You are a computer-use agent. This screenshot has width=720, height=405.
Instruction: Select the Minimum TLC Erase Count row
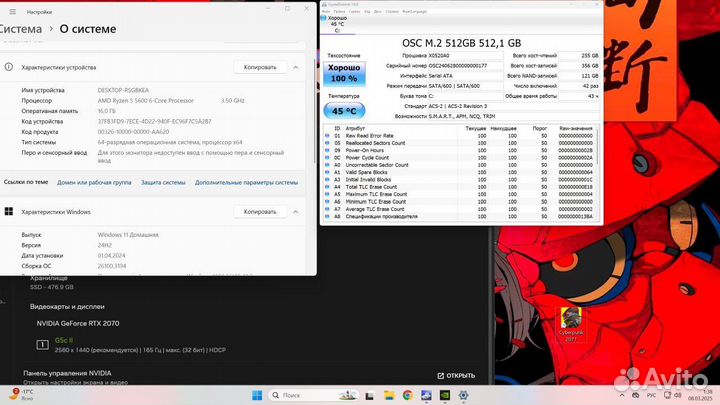click(460, 202)
